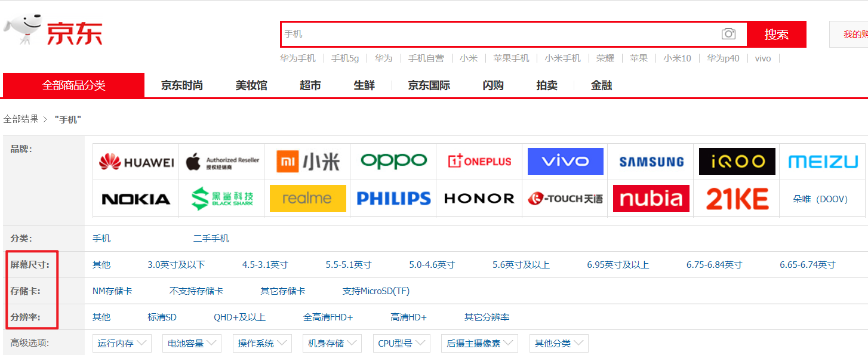Select the vivo brand logo
868x355 pixels.
565,161
